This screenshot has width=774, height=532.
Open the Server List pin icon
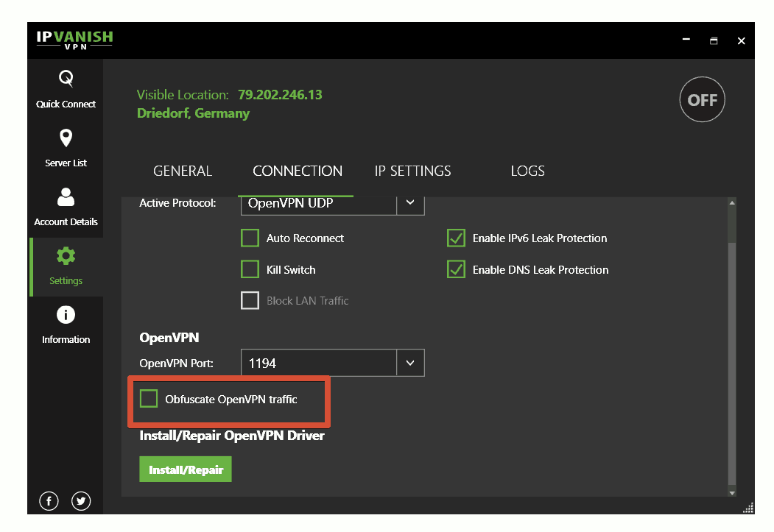66,138
